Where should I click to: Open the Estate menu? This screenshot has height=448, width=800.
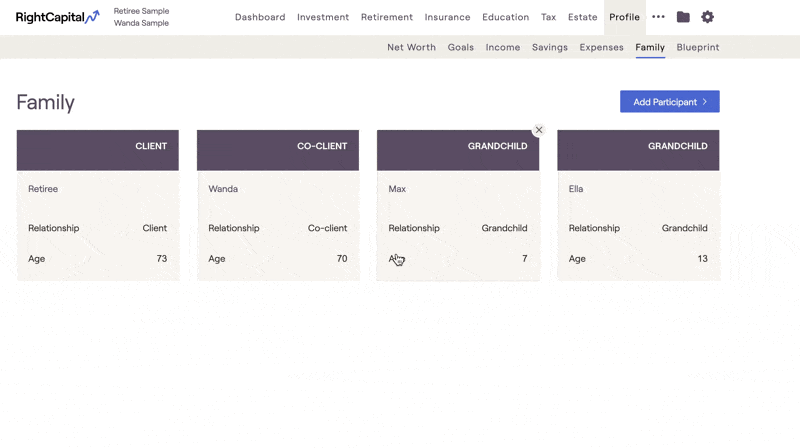(582, 17)
